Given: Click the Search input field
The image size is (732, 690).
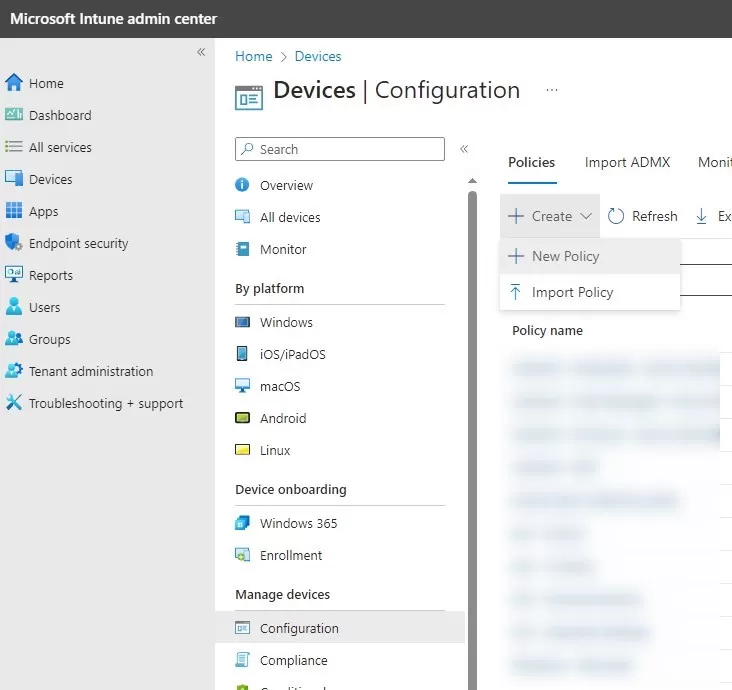Looking at the screenshot, I should point(340,149).
